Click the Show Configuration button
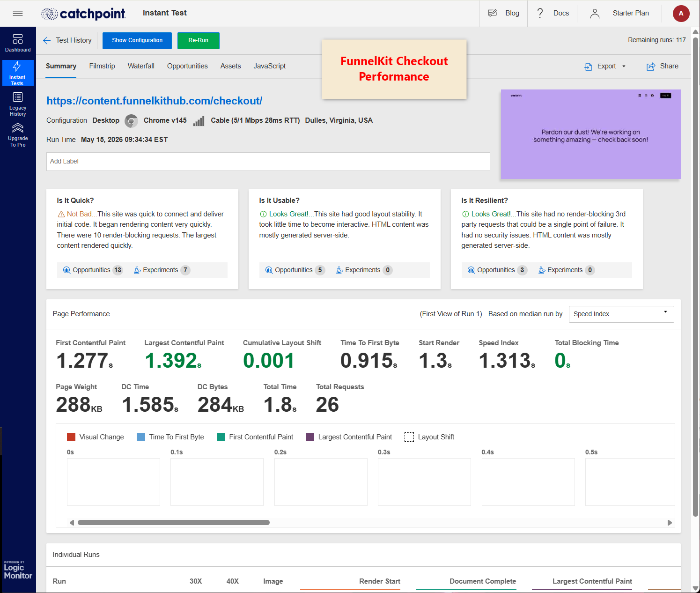Screen dimensions: 700x593 pyautogui.click(x=137, y=40)
